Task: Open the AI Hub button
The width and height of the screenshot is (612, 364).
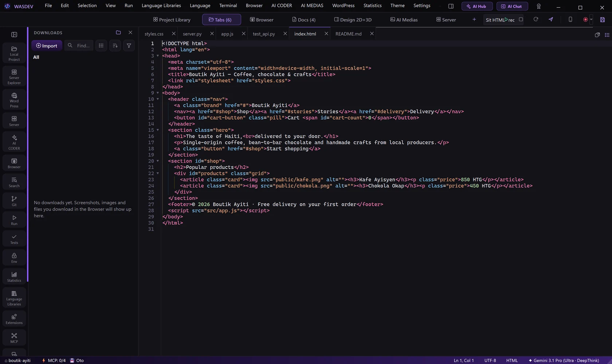Action: coord(477,6)
